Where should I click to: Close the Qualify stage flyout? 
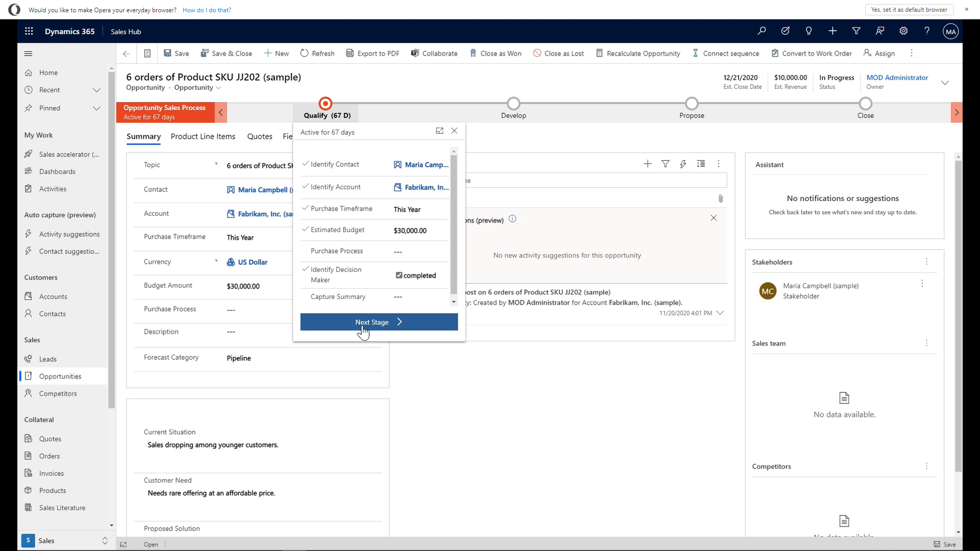click(x=454, y=131)
